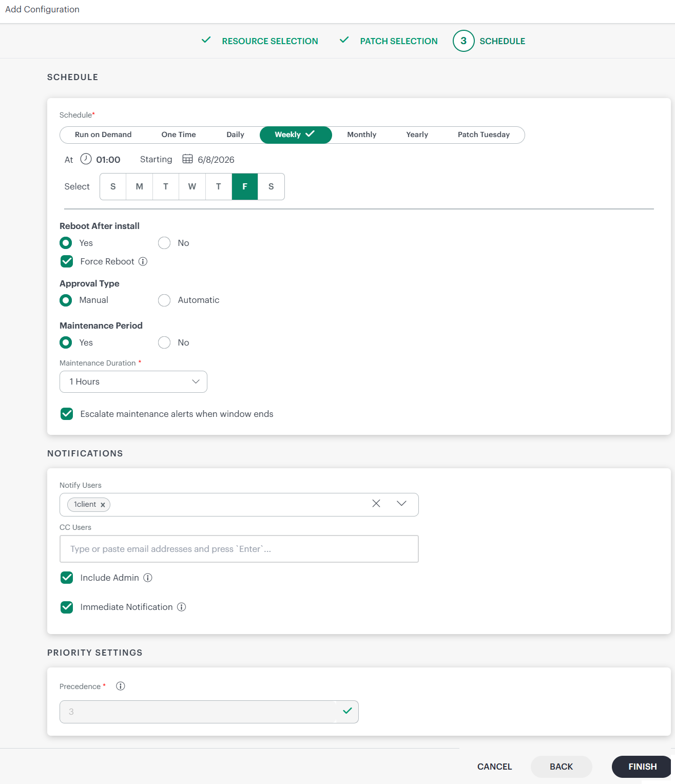
Task: Remove the 1client tag with its x
Action: 103,505
